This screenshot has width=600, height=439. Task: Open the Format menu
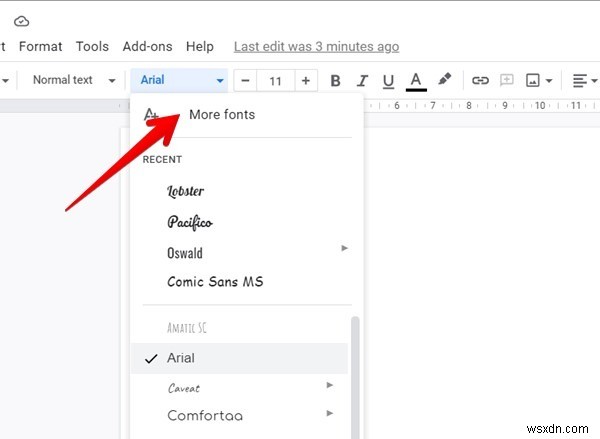point(41,46)
